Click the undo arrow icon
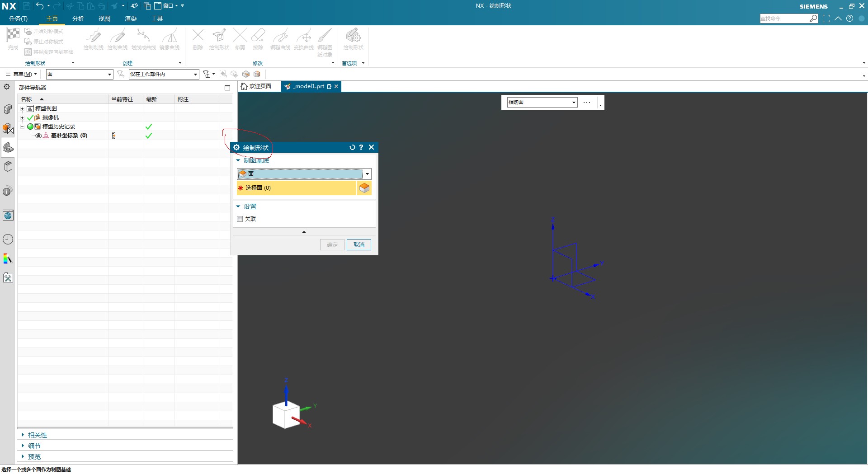Screen dimensions: 868x474 (x=40, y=6)
